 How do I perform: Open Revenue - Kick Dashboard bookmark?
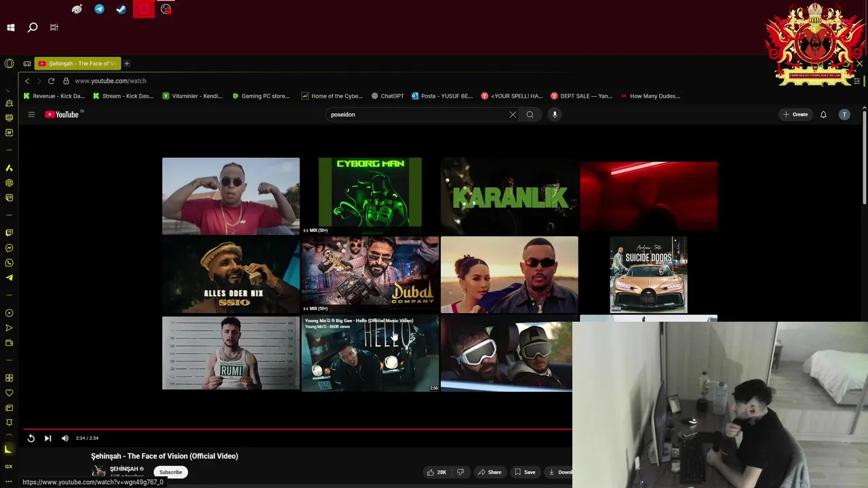(x=54, y=96)
